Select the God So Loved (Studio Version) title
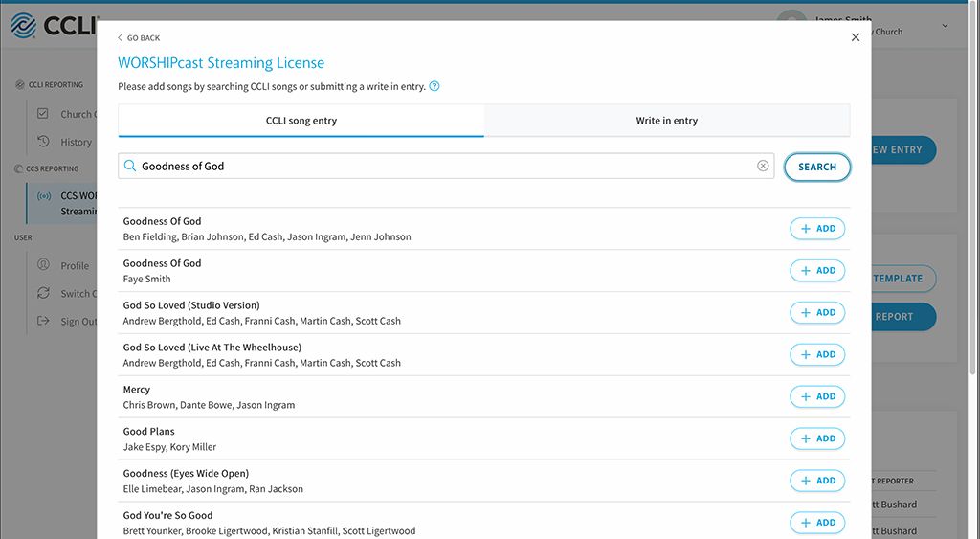 (191, 305)
